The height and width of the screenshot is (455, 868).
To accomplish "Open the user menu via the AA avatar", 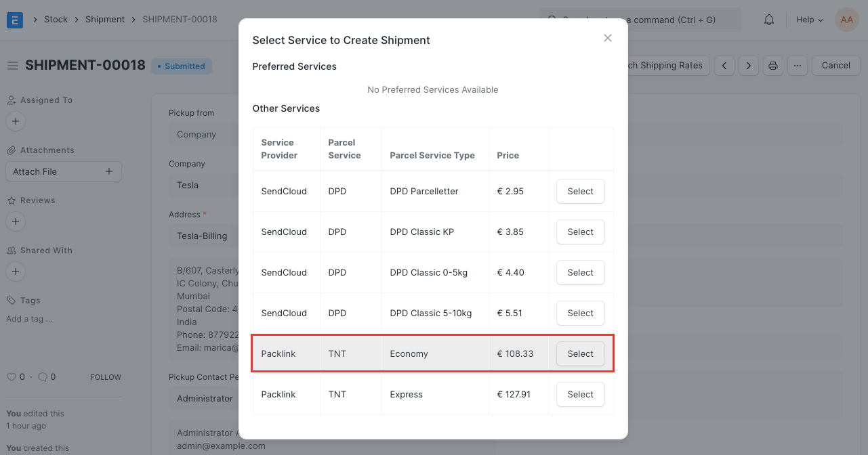I will click(846, 19).
